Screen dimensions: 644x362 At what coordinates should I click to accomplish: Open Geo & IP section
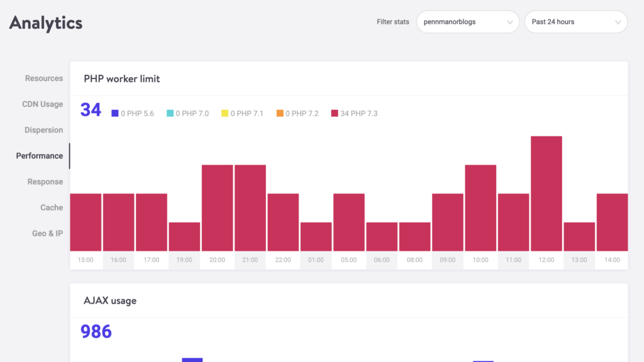pyautogui.click(x=48, y=233)
